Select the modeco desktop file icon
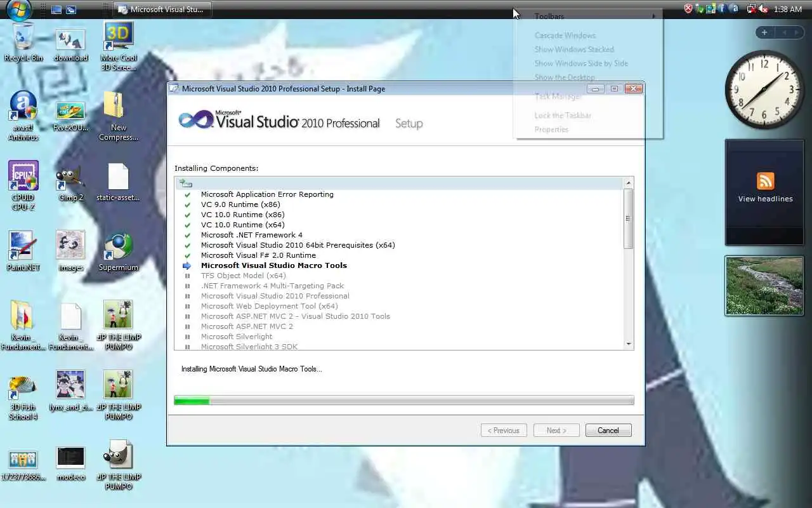Screen dimensions: 812x508 pyautogui.click(x=70, y=464)
